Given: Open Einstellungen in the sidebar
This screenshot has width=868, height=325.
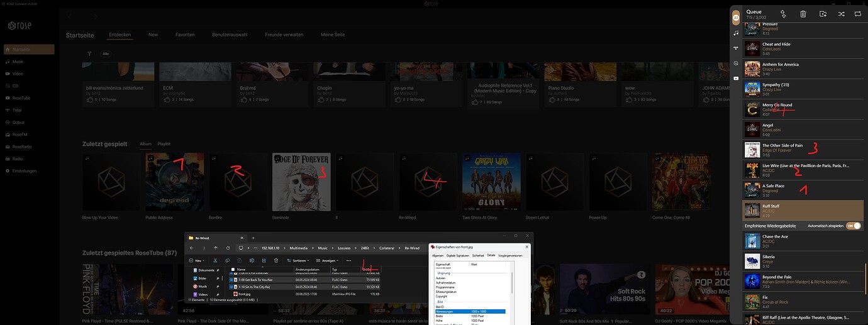Looking at the screenshot, I should [x=24, y=171].
